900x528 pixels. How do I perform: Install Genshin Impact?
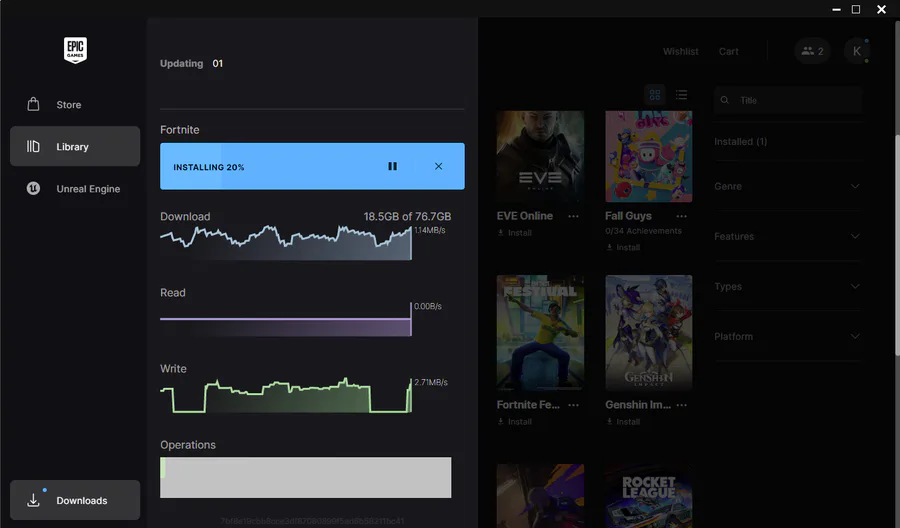[623, 422]
